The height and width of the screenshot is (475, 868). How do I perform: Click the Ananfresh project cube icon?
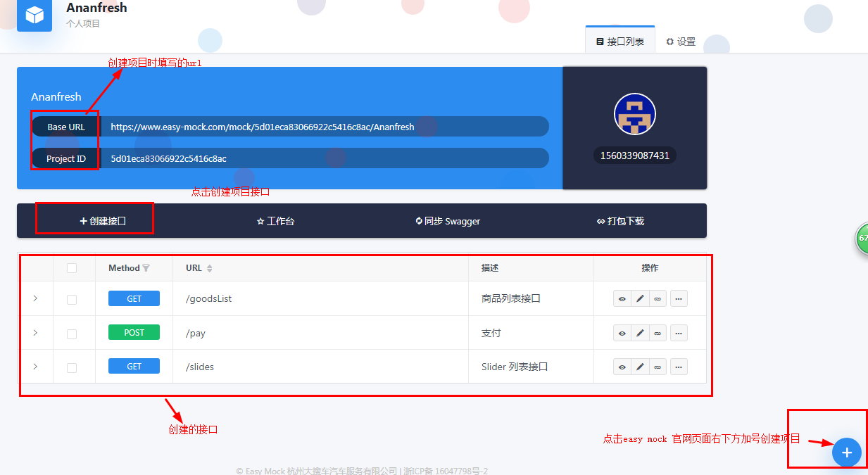(34, 15)
